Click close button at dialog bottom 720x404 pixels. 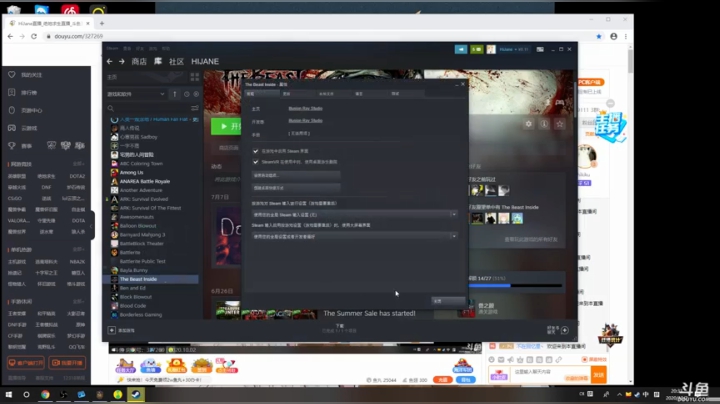(x=448, y=301)
